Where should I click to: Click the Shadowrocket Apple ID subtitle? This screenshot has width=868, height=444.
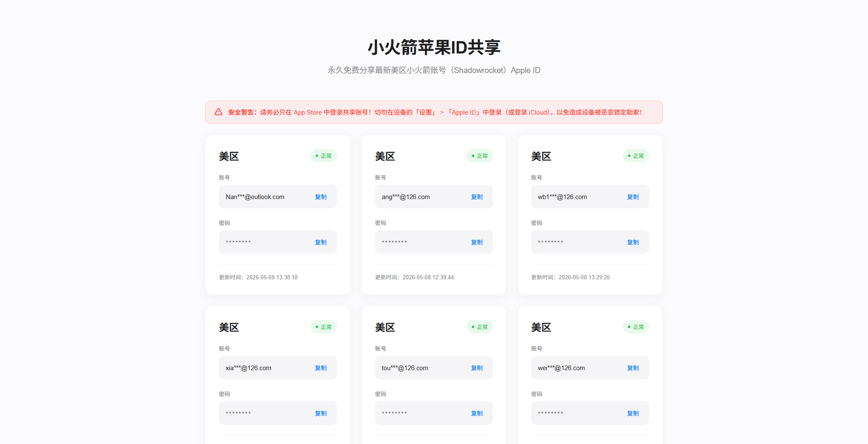point(434,70)
